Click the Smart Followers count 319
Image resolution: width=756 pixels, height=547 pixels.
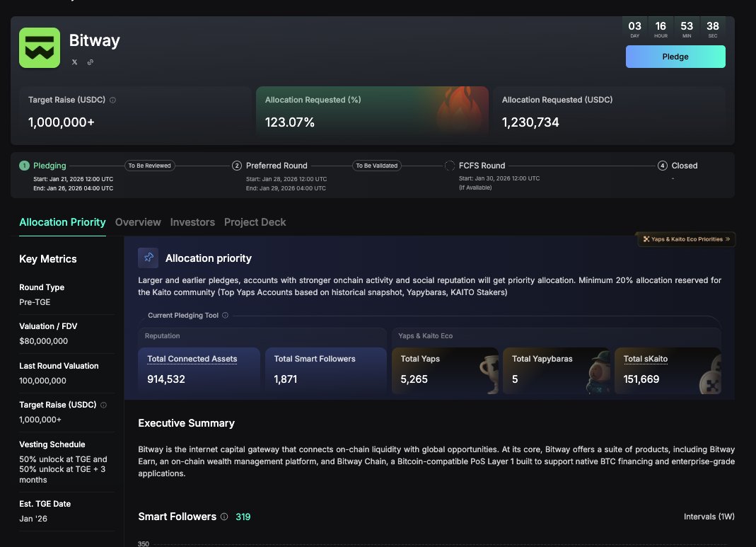coord(243,517)
